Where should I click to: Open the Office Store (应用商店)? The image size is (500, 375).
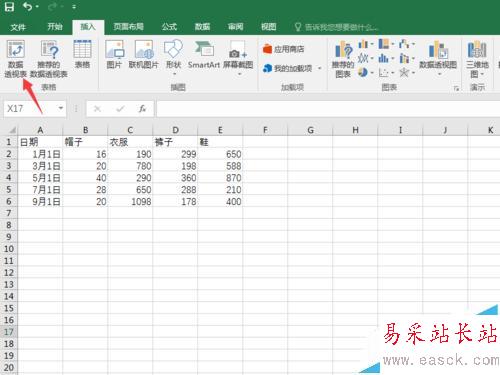pyautogui.click(x=283, y=49)
